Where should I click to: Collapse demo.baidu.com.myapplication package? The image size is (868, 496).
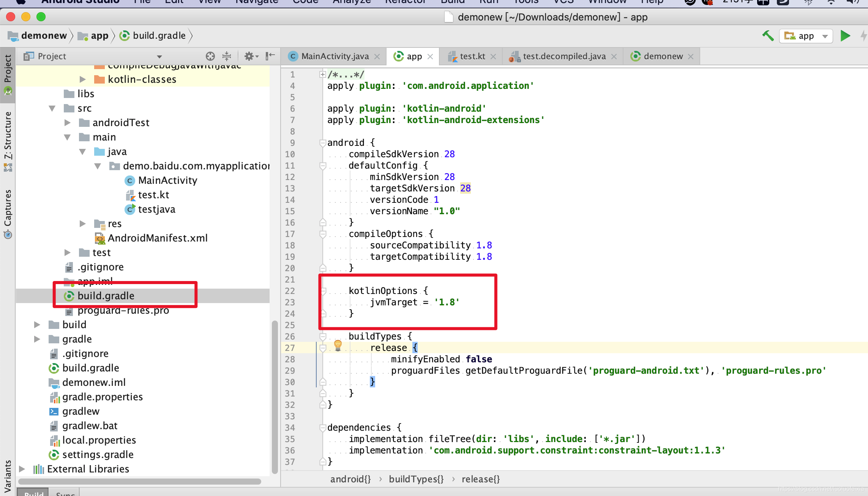(98, 166)
